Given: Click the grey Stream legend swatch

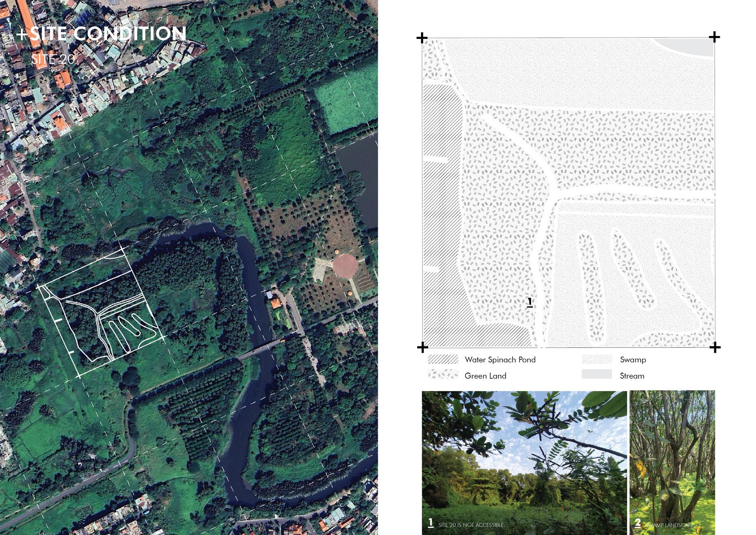Looking at the screenshot, I should point(597,374).
